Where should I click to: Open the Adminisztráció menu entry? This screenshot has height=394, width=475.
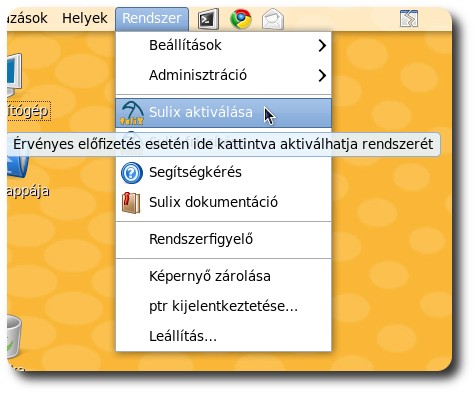click(223, 75)
